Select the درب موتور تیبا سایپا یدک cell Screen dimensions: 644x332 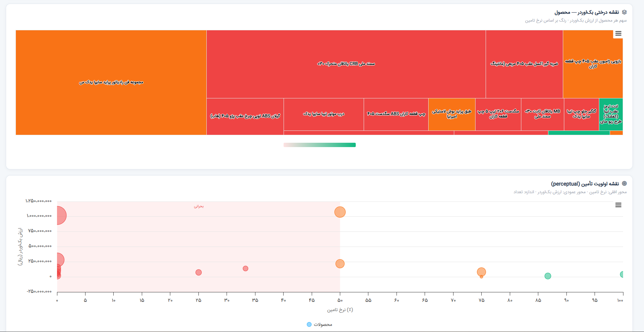point(324,114)
